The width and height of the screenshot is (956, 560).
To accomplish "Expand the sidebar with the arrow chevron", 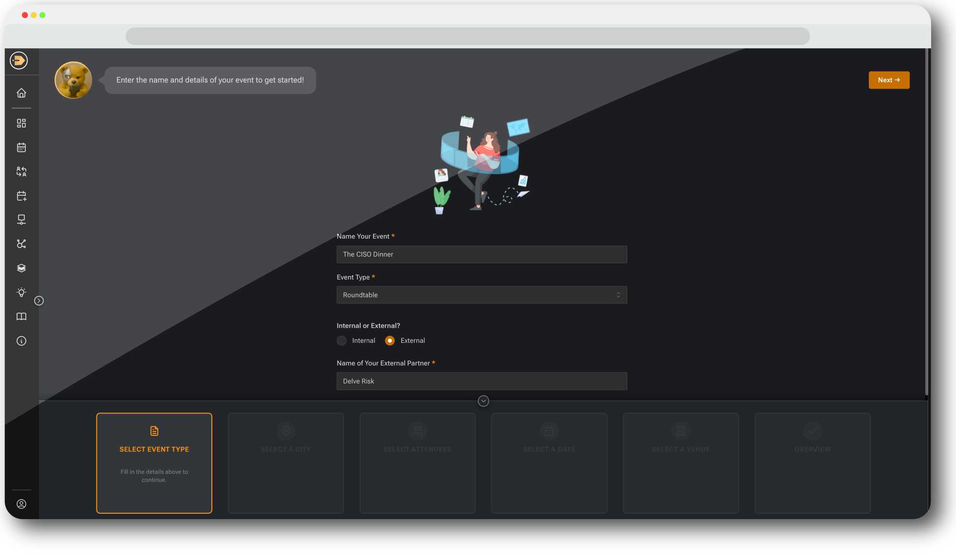I will tap(39, 300).
